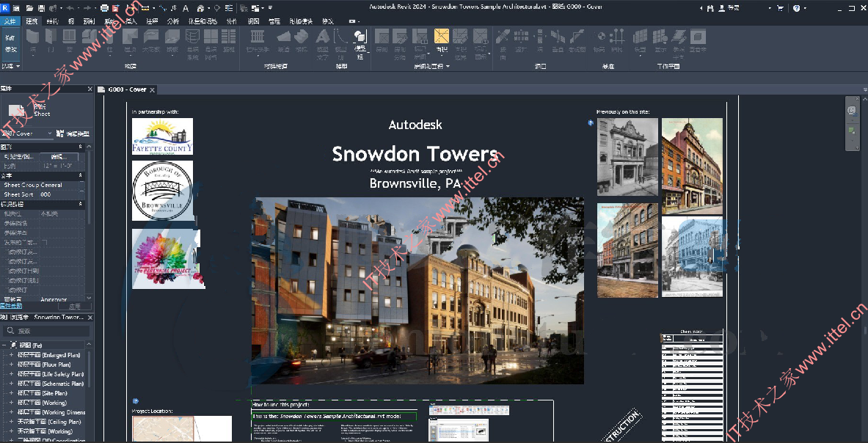Select the Dormer (老虎窗) opening tool

click(x=577, y=42)
